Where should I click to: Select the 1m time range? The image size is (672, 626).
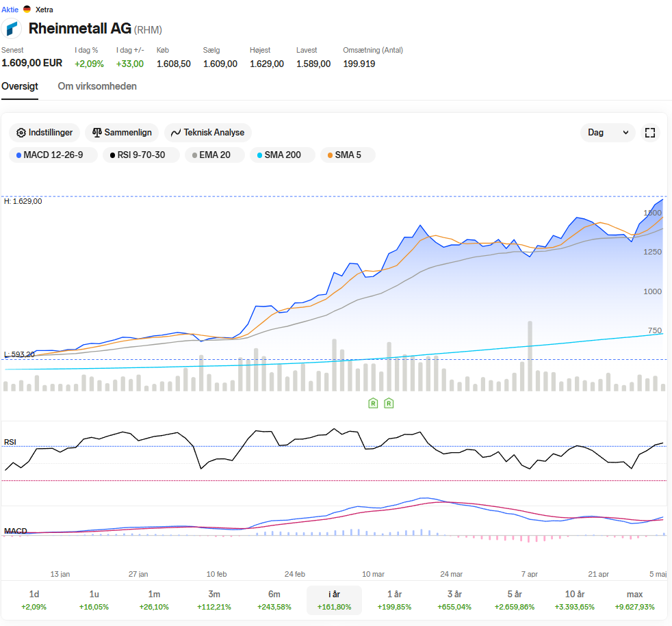point(154,600)
